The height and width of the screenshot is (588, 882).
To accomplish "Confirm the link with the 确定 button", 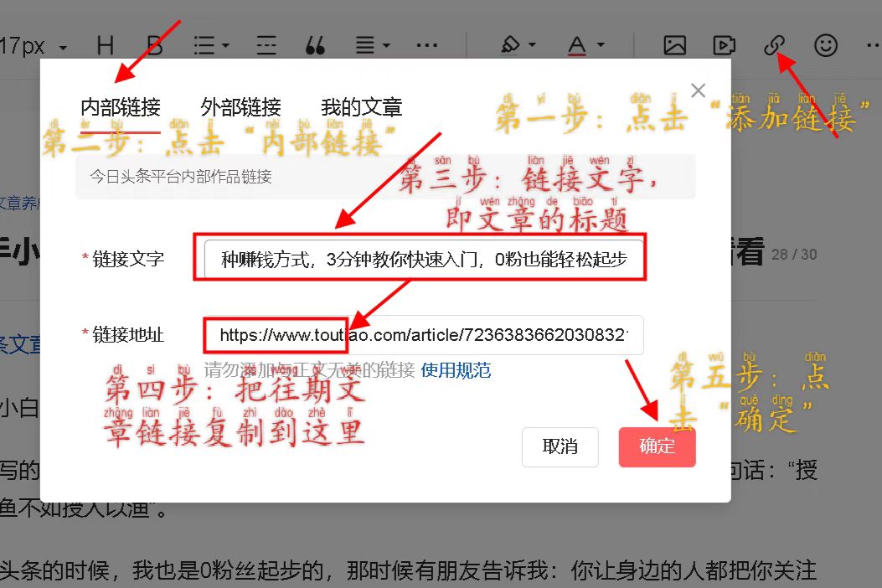I will [657, 447].
